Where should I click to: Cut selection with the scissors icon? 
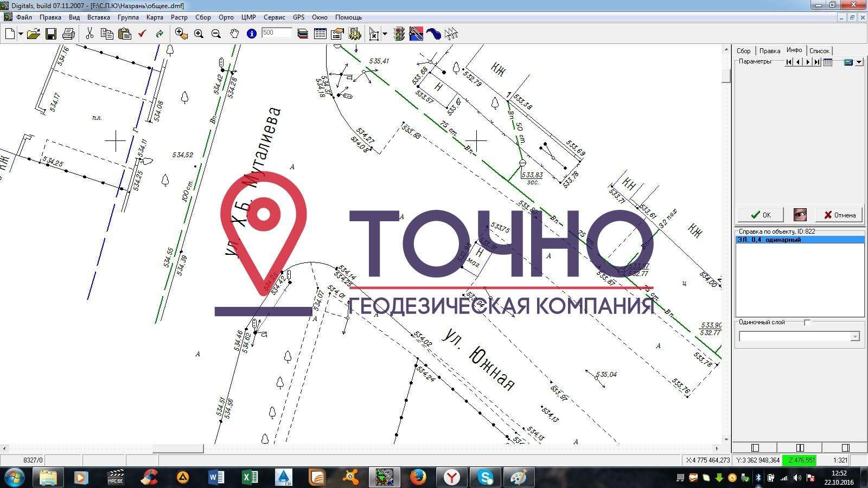click(90, 34)
